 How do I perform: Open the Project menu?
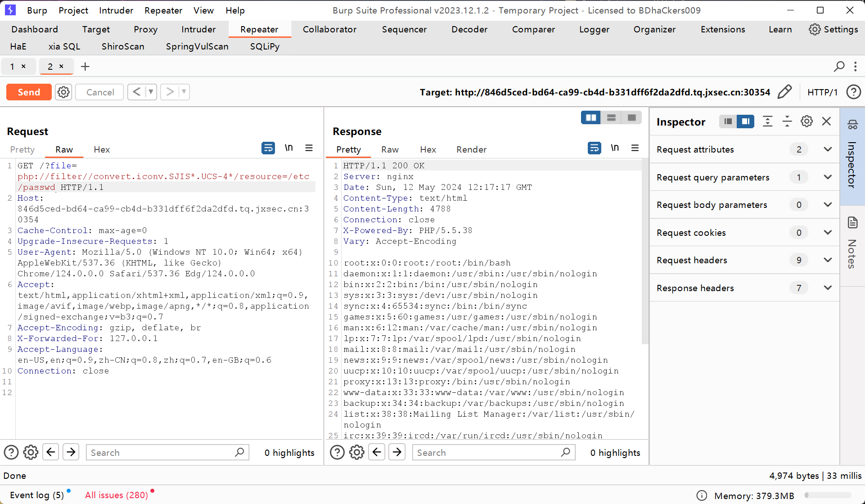click(x=73, y=10)
